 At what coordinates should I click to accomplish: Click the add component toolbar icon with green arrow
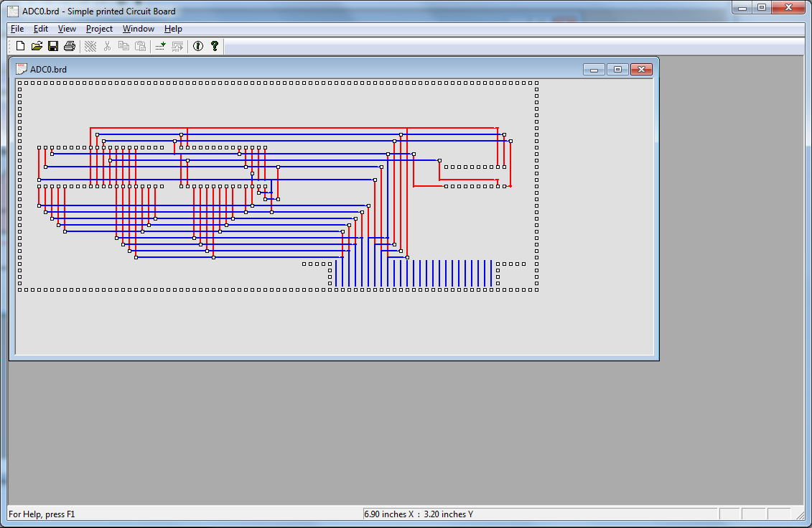point(161,46)
